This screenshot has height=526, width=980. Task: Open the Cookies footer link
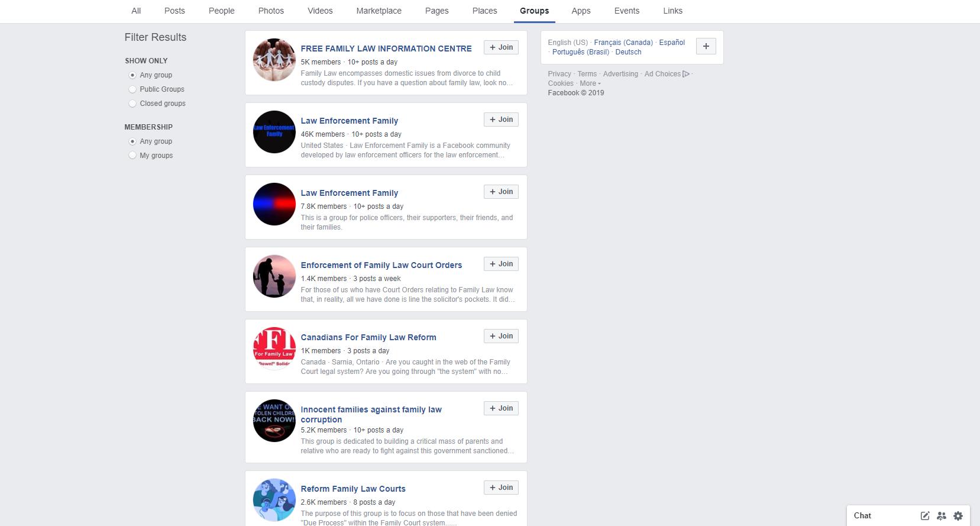[561, 83]
